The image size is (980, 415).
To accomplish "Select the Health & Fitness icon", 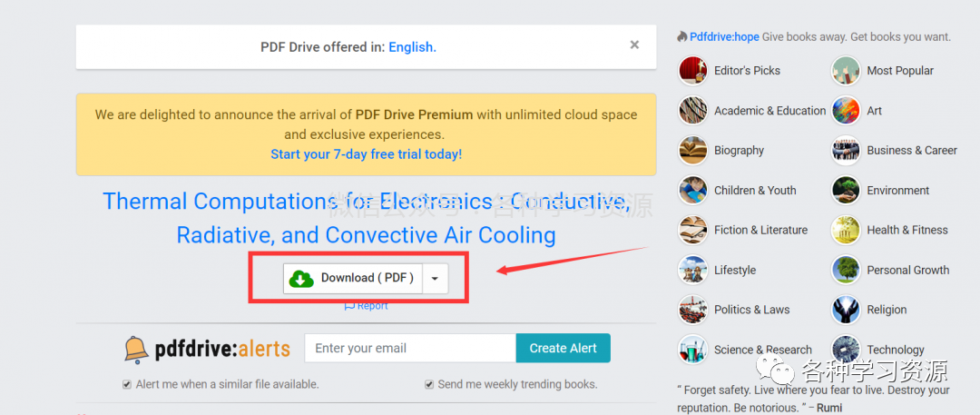I will tap(846, 231).
